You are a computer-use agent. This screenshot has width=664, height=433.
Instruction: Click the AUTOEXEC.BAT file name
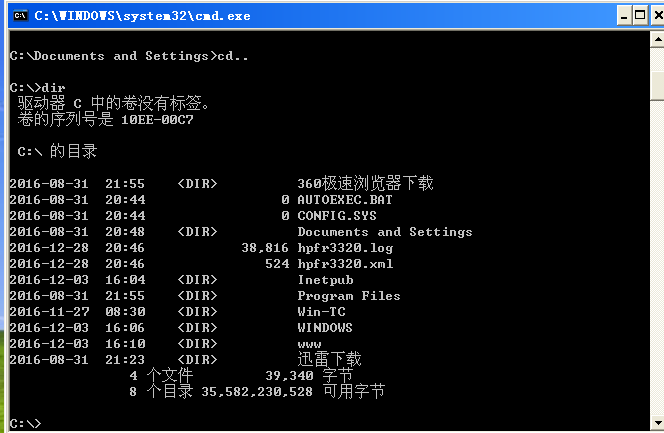(x=345, y=199)
